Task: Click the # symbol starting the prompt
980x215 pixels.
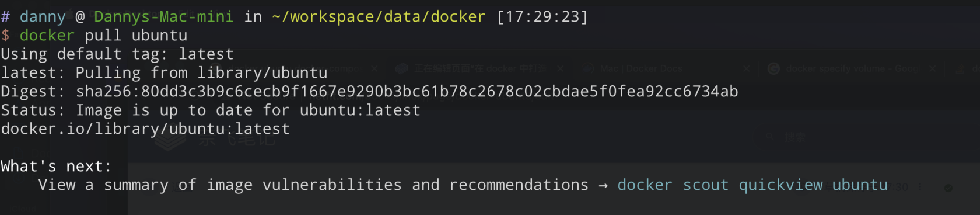Action: (x=5, y=16)
